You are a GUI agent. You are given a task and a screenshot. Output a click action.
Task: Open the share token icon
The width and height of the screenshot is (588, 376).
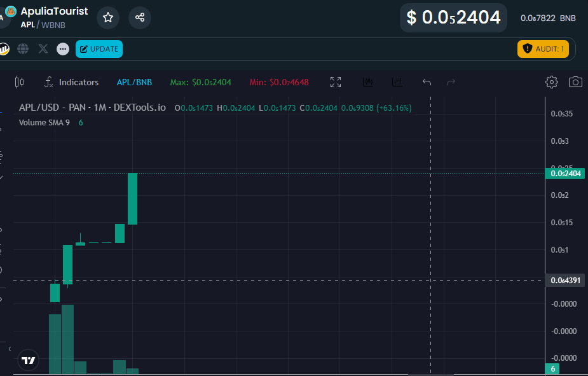point(140,17)
